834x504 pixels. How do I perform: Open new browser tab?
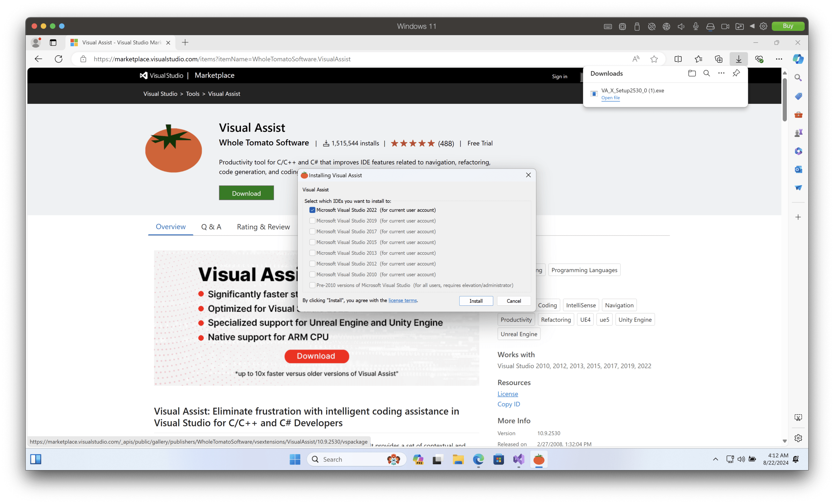(x=185, y=43)
